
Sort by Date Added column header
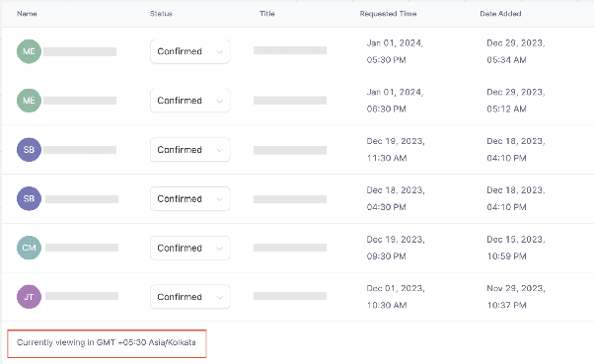500,14
